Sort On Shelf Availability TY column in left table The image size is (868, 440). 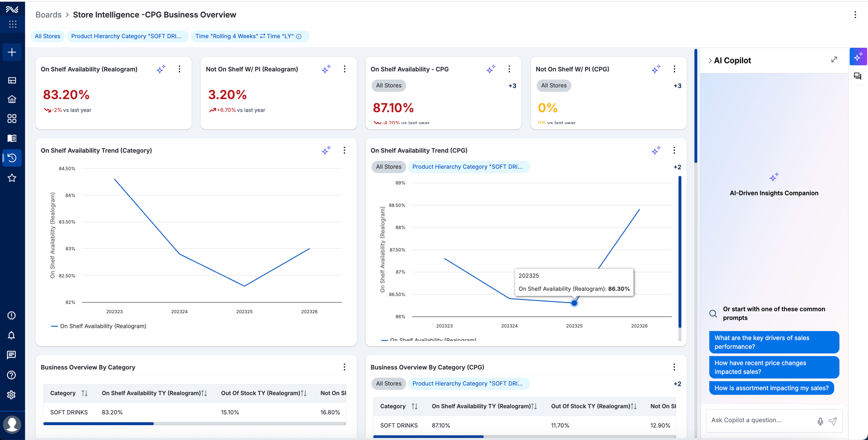204,393
